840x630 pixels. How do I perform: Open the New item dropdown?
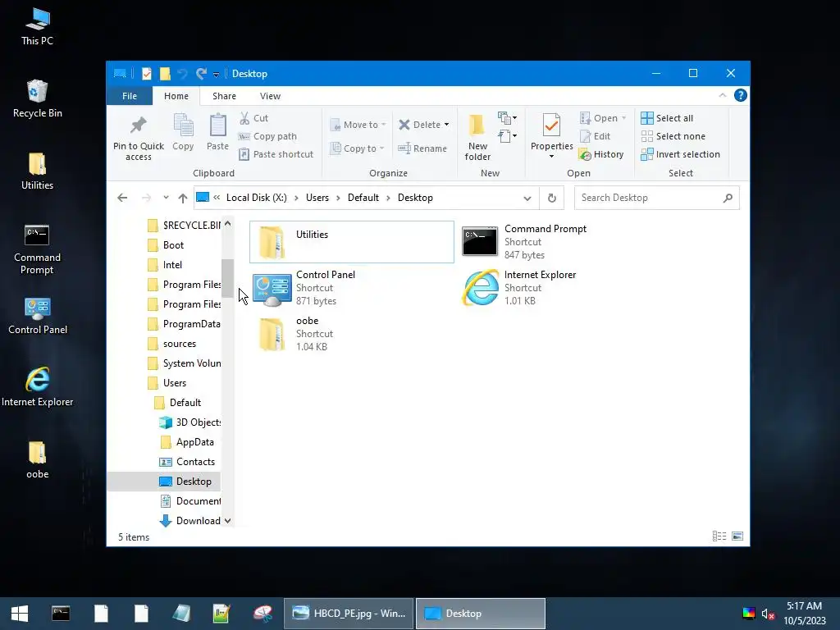[x=507, y=118]
